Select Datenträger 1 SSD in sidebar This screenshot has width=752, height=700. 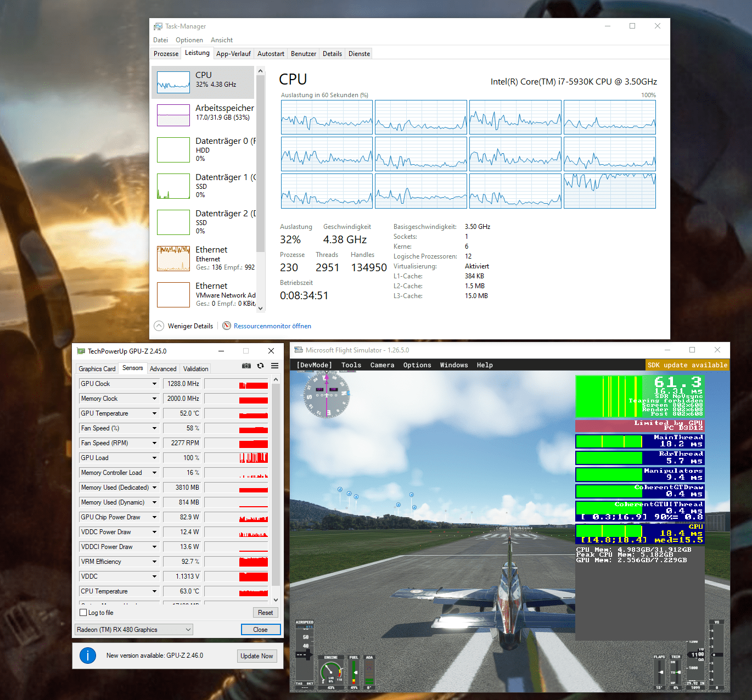203,186
